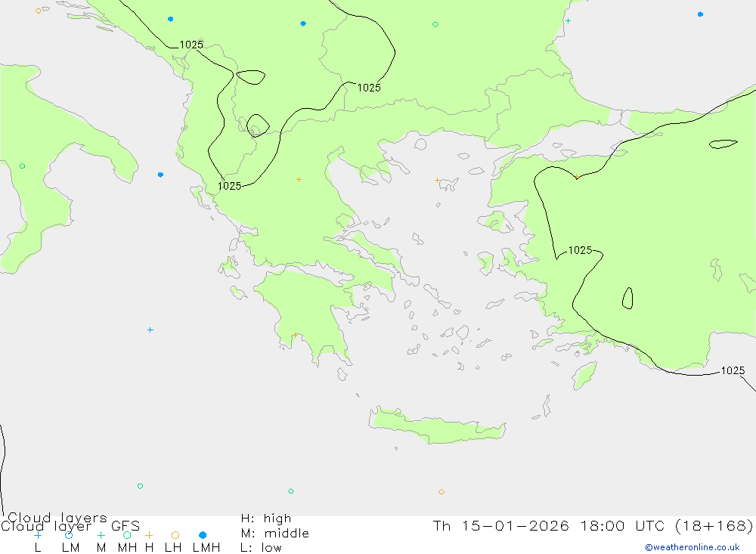
Task: Click the orange plus marker on the isobar in northwest Turkey
Action: [x=577, y=176]
